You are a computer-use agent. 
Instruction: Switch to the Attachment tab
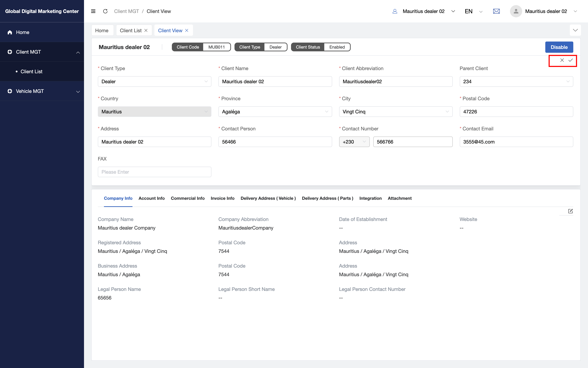(x=400, y=198)
